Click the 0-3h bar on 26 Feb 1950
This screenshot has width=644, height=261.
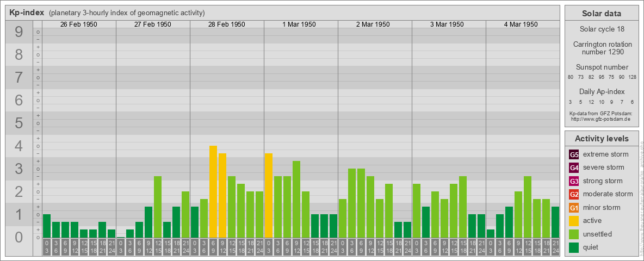pos(47,226)
